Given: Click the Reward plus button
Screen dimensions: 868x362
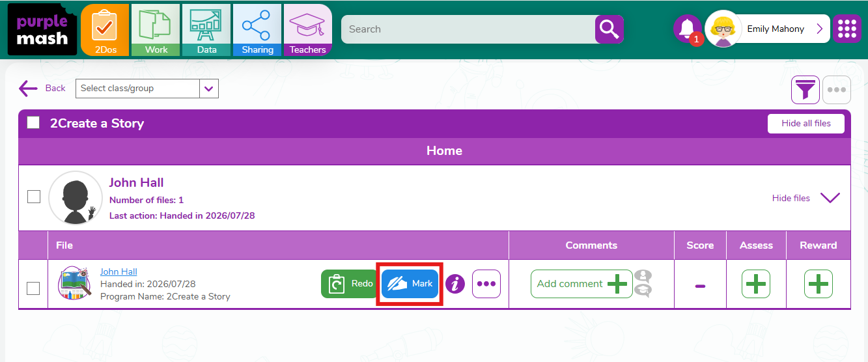Looking at the screenshot, I should tap(819, 284).
